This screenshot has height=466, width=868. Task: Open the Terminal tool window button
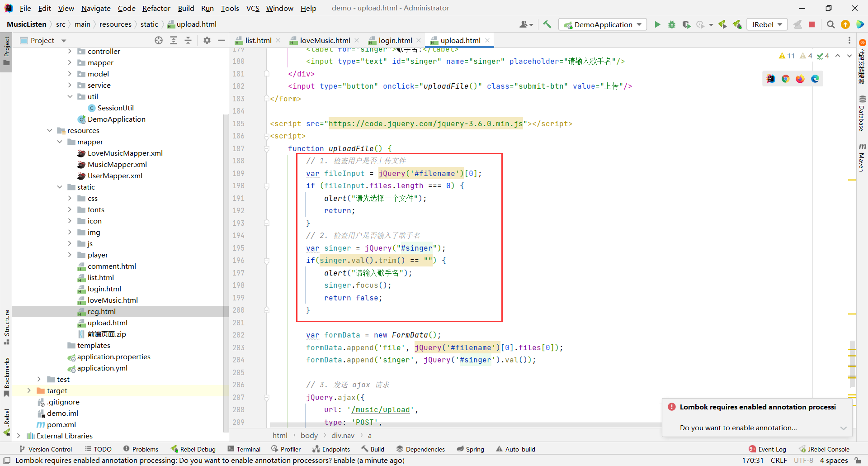coord(244,449)
